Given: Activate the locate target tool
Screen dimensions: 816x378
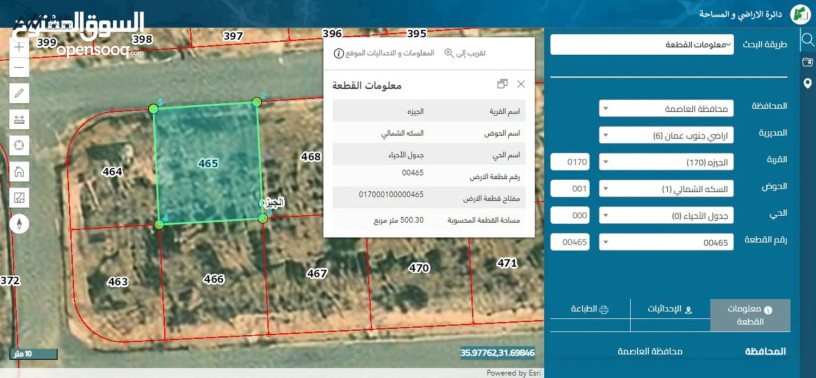Looking at the screenshot, I should [x=19, y=145].
